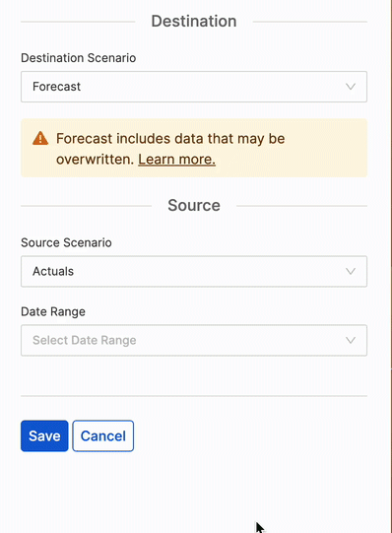Select the Actuals value text

point(53,271)
